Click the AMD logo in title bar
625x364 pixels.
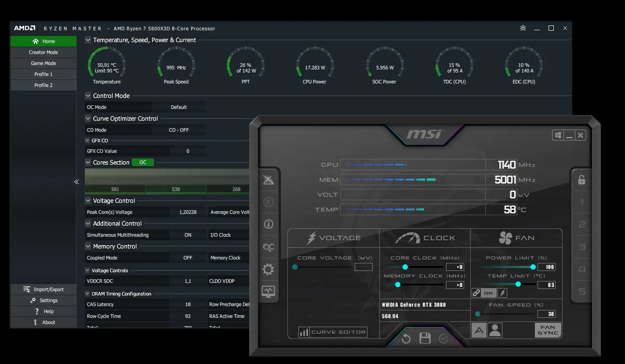(x=25, y=28)
